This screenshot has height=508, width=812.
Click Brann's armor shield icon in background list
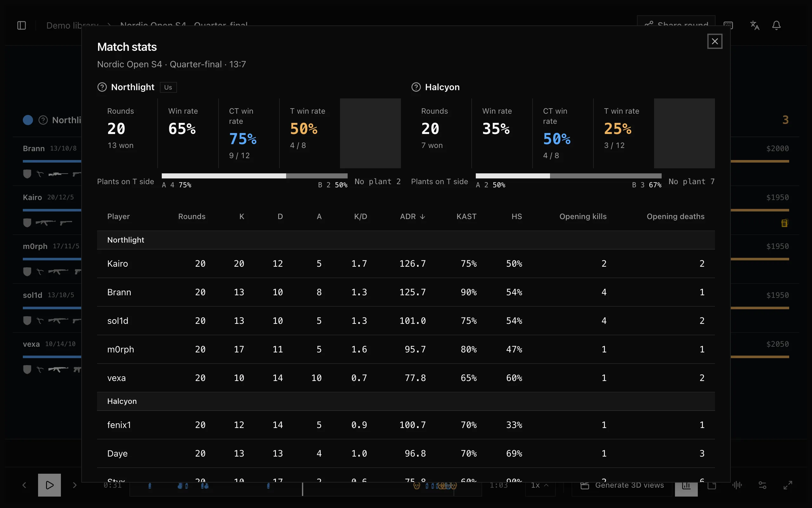point(27,174)
